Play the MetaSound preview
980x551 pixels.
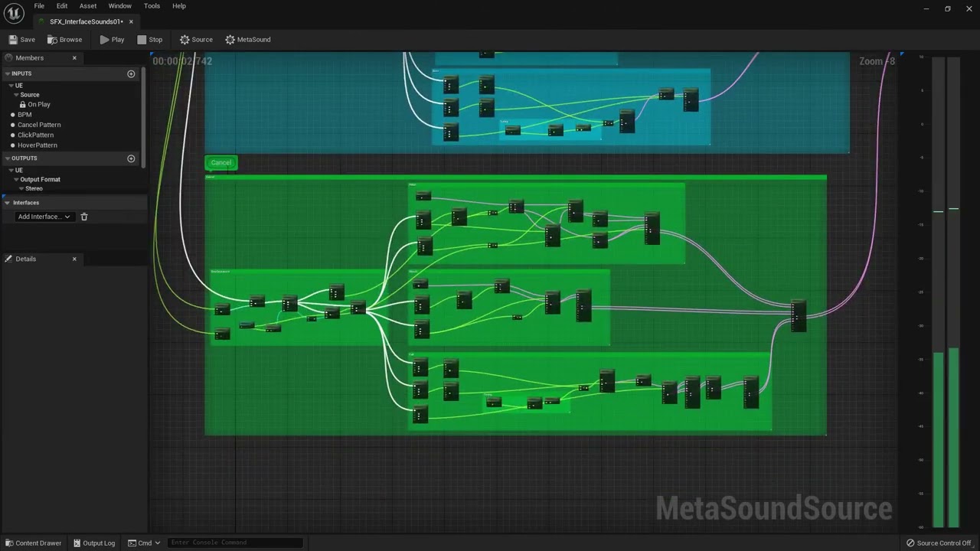pyautogui.click(x=112, y=40)
